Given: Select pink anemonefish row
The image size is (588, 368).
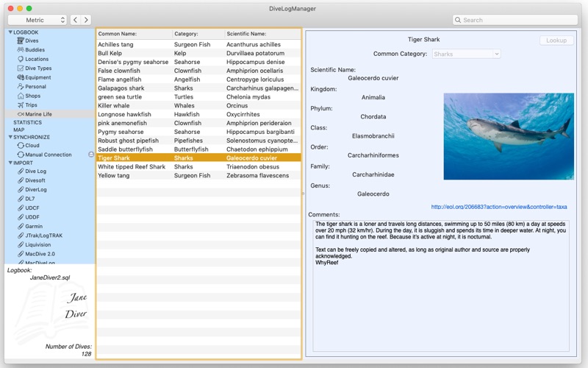Looking at the screenshot, I should pos(198,123).
